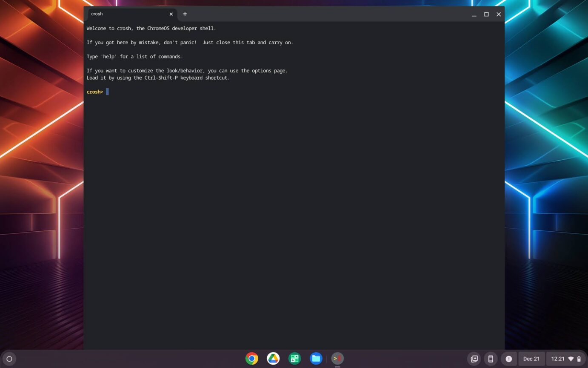588x368 pixels.
Task: Click the welcome message text line
Action: pyautogui.click(x=151, y=28)
